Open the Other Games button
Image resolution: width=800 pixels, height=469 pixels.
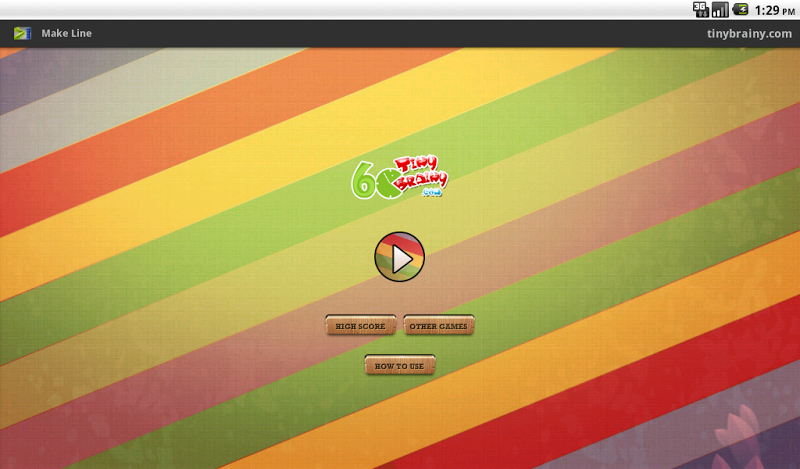pyautogui.click(x=439, y=326)
